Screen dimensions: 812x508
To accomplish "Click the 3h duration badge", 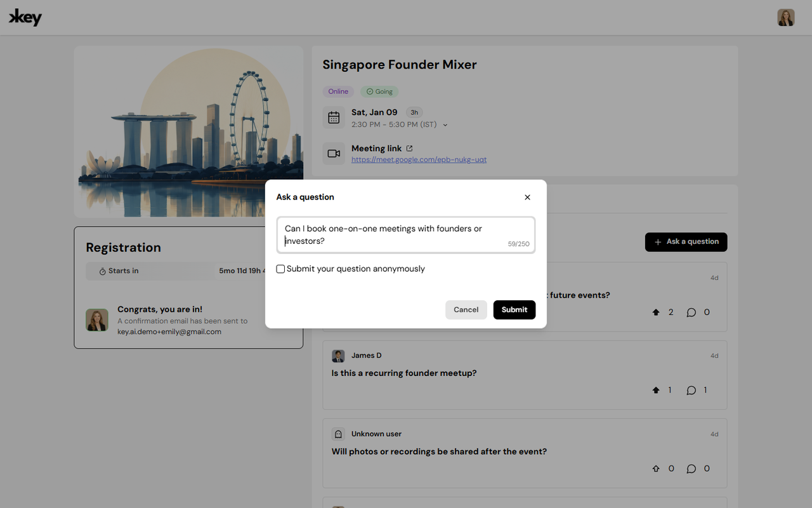I will pyautogui.click(x=414, y=112).
